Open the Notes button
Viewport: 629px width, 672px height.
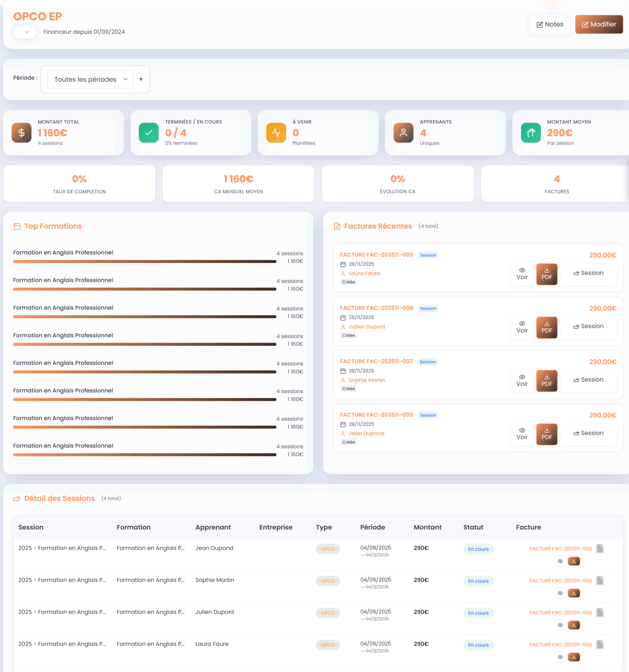click(x=550, y=24)
